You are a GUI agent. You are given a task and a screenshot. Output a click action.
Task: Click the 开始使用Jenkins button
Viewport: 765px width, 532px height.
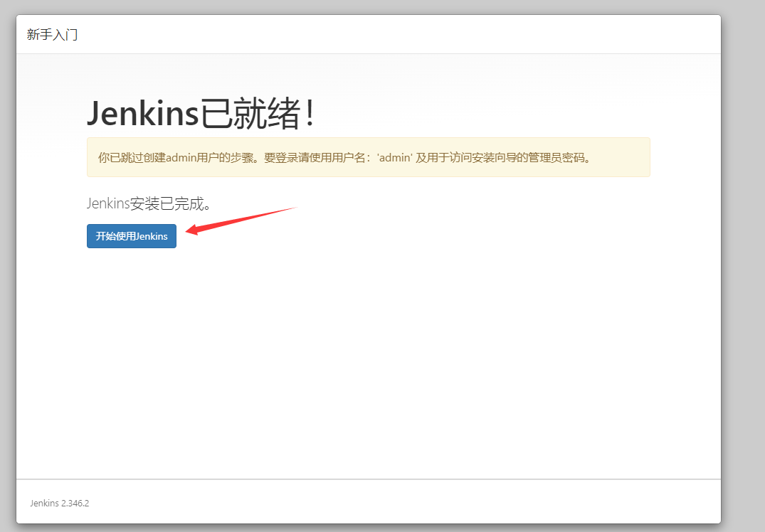click(131, 236)
